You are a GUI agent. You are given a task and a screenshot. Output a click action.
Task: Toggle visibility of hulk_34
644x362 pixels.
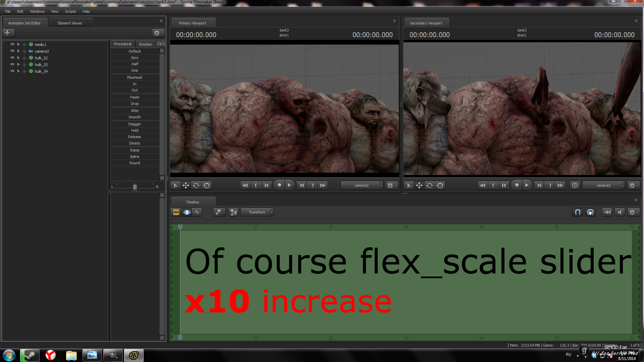(12, 71)
